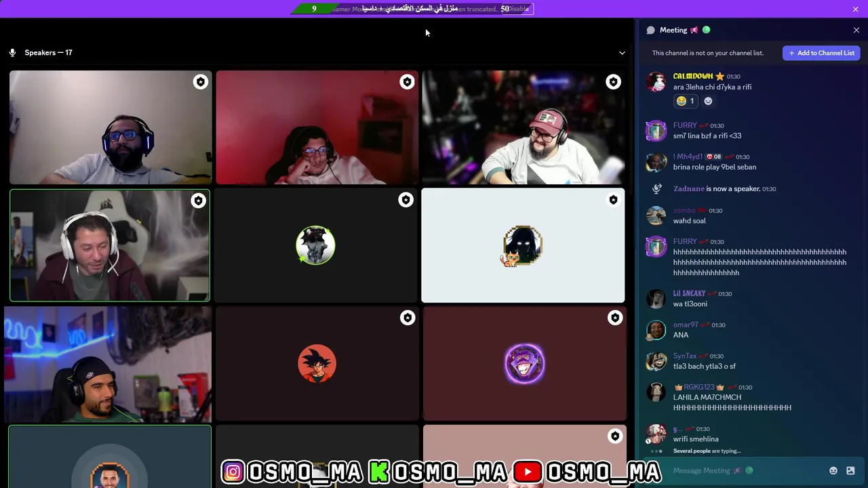
Task: Click the Disable button in top banner
Action: coord(518,9)
